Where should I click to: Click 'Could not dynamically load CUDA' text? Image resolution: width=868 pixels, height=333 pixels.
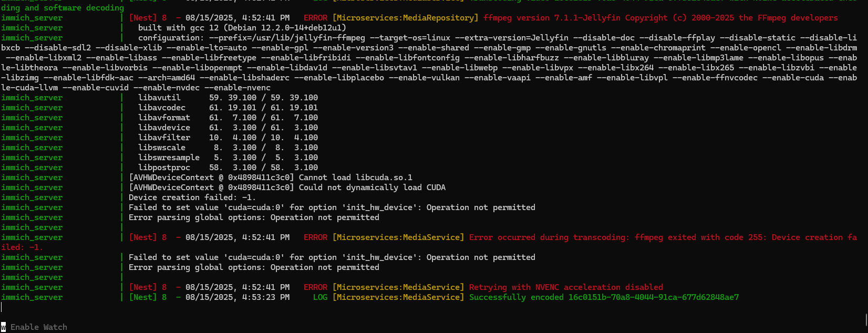pyautogui.click(x=372, y=188)
